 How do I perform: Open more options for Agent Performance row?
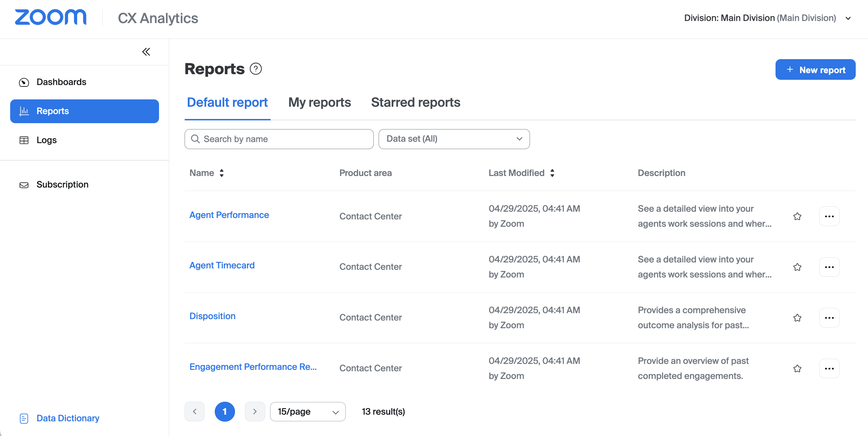coord(829,216)
